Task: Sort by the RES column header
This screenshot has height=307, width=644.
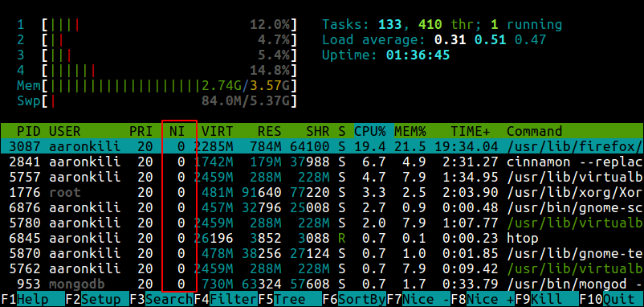Action: coord(270,132)
